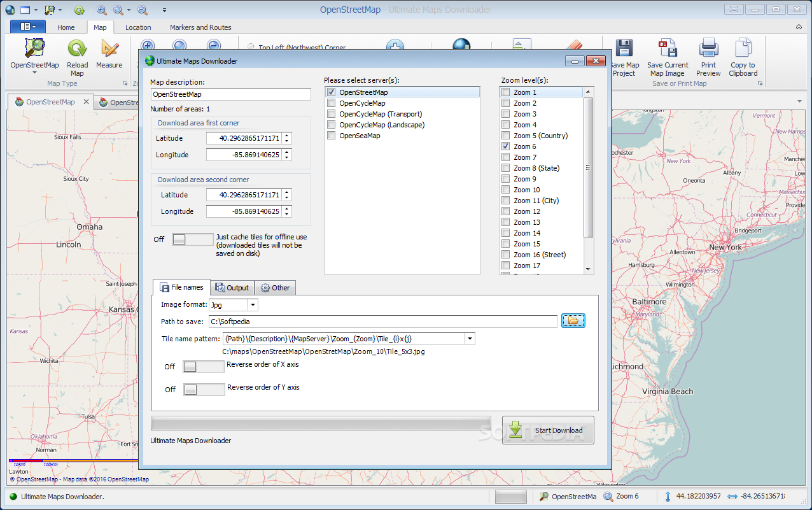
Task: Click the full screen icon in main title bar
Action: (734, 9)
